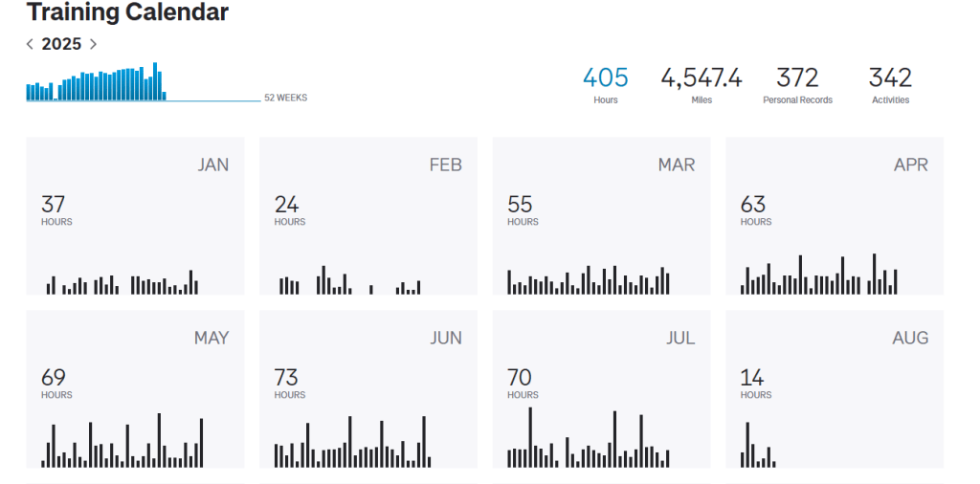Screen dimensions: 980x484
Task: Open the June month card
Action: (x=368, y=389)
